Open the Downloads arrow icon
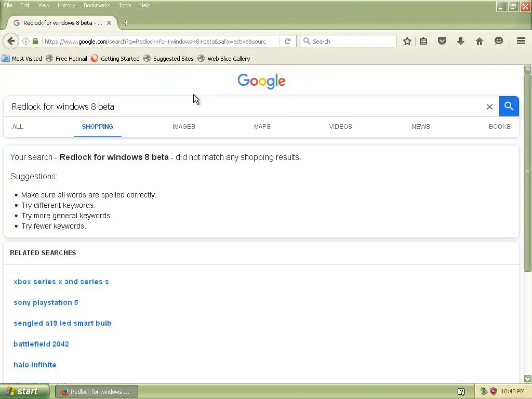 tap(460, 42)
